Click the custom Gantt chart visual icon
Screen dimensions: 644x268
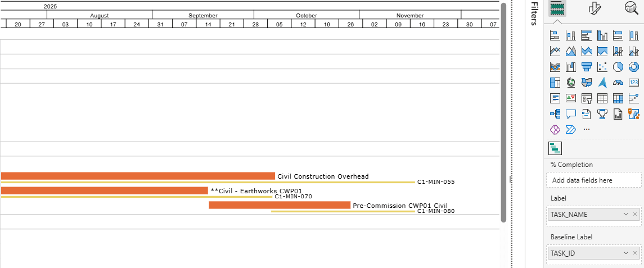pos(555,148)
